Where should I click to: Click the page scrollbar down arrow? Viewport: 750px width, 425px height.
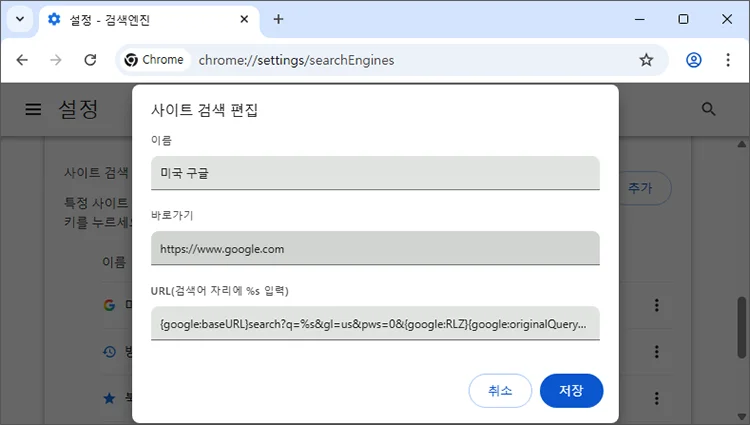pos(741,416)
